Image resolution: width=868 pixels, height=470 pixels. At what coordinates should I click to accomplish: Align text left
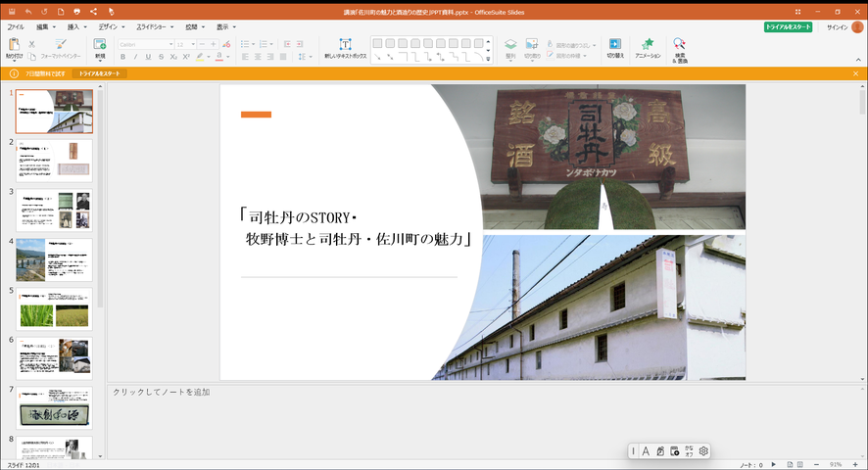point(245,57)
